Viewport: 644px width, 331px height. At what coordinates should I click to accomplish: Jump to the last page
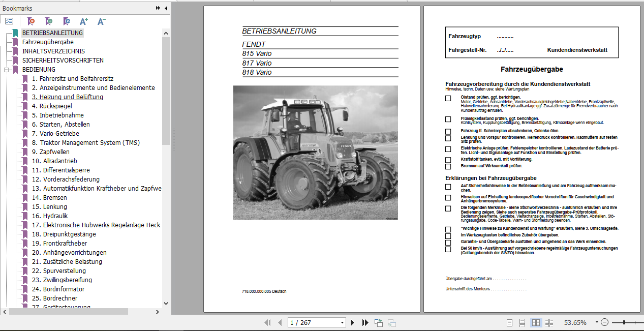365,322
